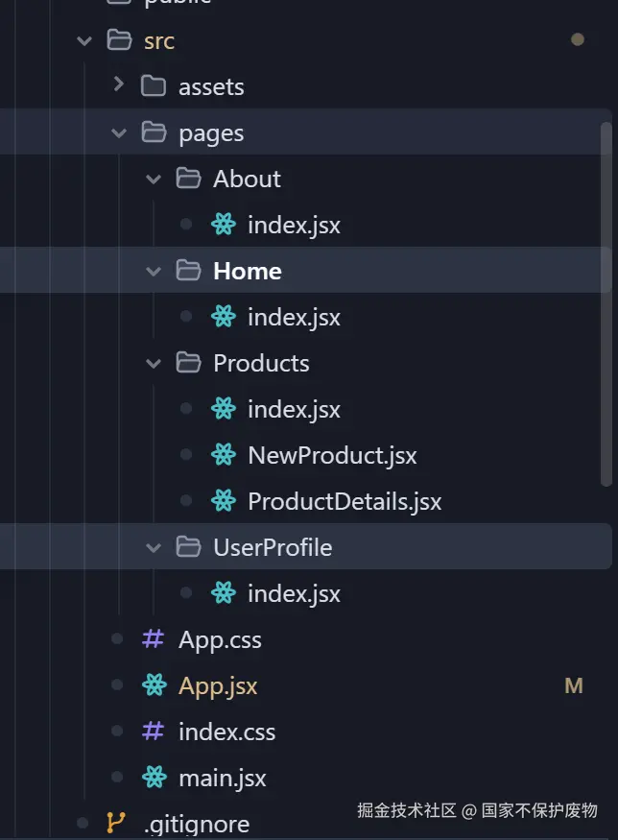Select the Home folder in the tree
This screenshot has height=840, width=618.
coord(247,271)
